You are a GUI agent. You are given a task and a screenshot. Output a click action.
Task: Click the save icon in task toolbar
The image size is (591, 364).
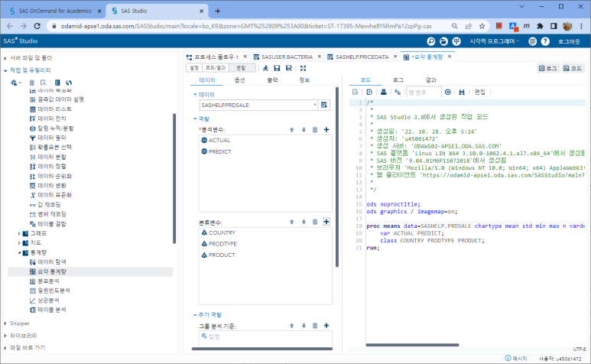click(277, 68)
